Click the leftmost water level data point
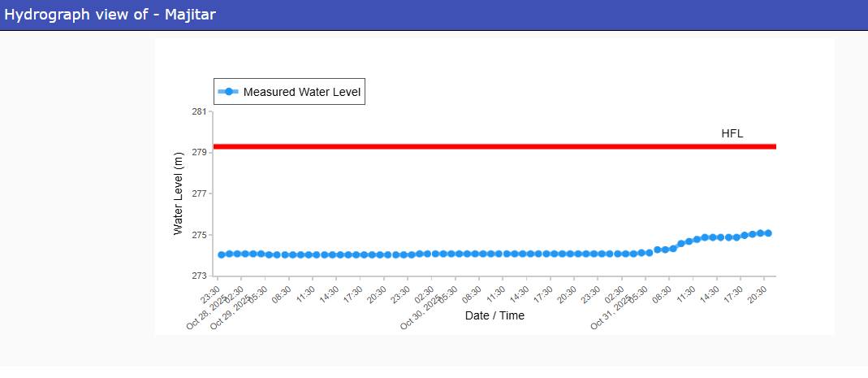Screen dimensions: 868x378 222,255
